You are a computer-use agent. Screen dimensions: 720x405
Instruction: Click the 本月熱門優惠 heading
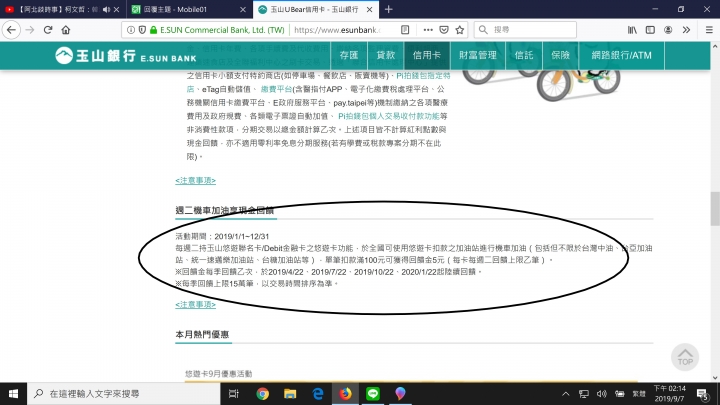[202, 334]
